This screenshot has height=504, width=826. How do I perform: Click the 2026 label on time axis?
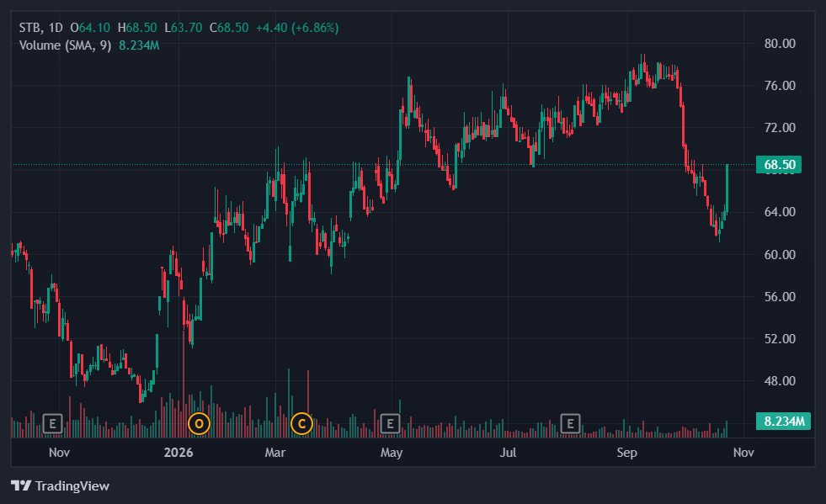coord(178,453)
